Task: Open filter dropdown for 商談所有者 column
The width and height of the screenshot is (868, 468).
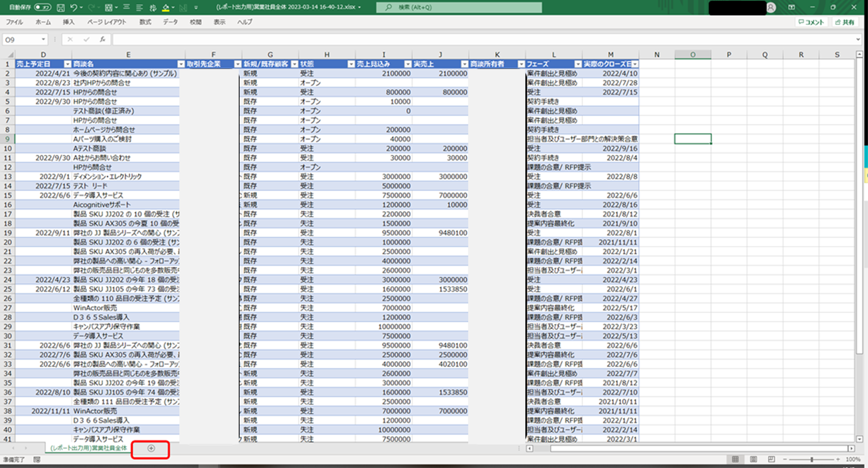Action: point(521,64)
